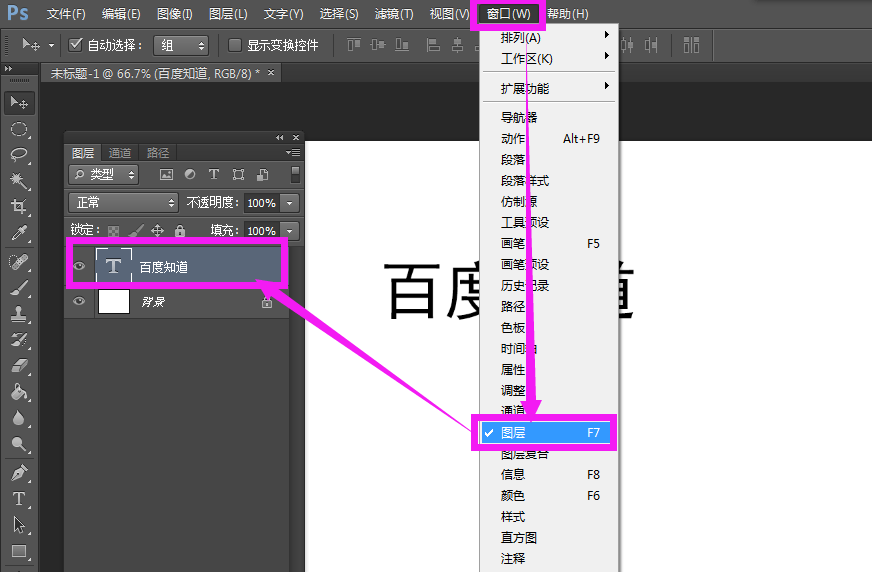Screen dimensions: 872x572
Task: Enable Show Transform Controls checkbox
Action: click(x=235, y=45)
